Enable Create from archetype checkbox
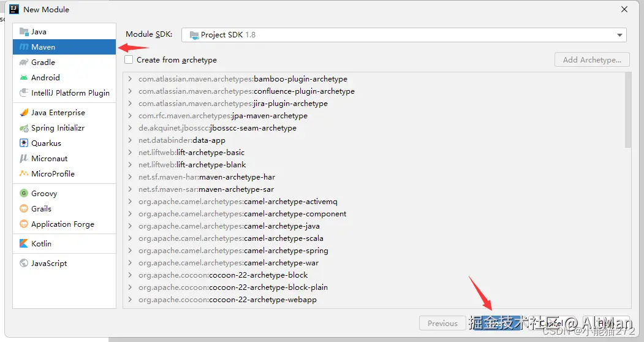 click(x=129, y=59)
